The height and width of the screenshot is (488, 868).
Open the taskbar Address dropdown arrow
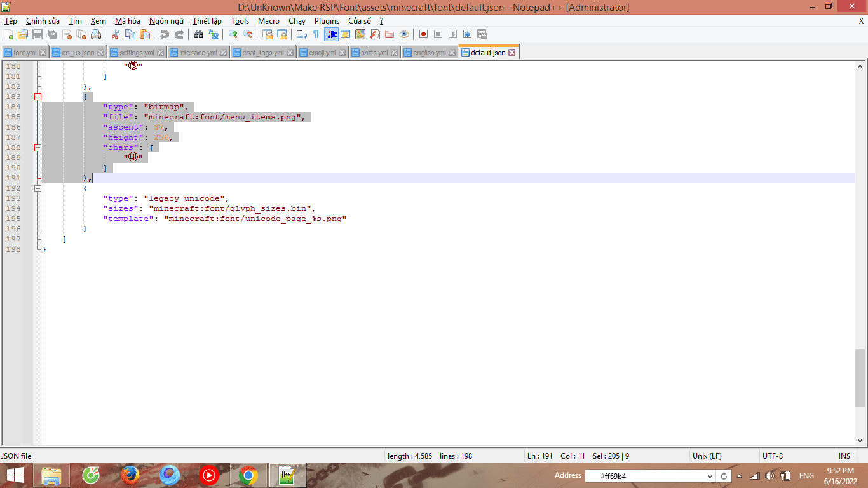pyautogui.click(x=710, y=476)
